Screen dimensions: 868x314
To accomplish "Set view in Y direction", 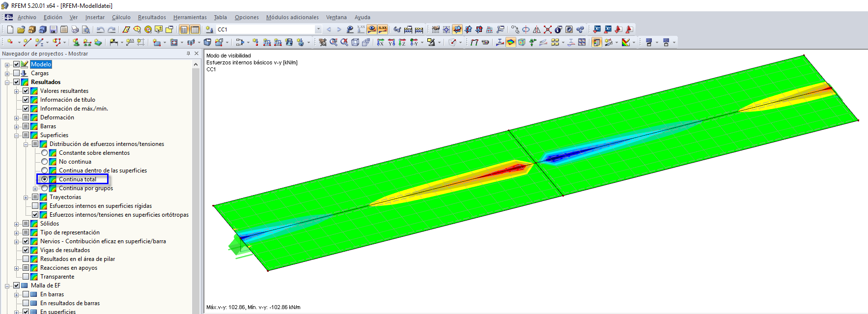I will point(392,42).
